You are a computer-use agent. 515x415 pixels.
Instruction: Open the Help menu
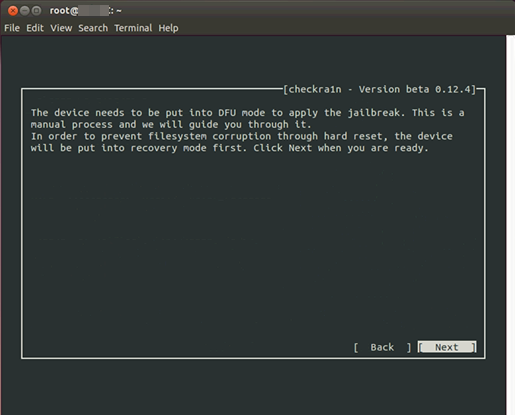tap(168, 28)
